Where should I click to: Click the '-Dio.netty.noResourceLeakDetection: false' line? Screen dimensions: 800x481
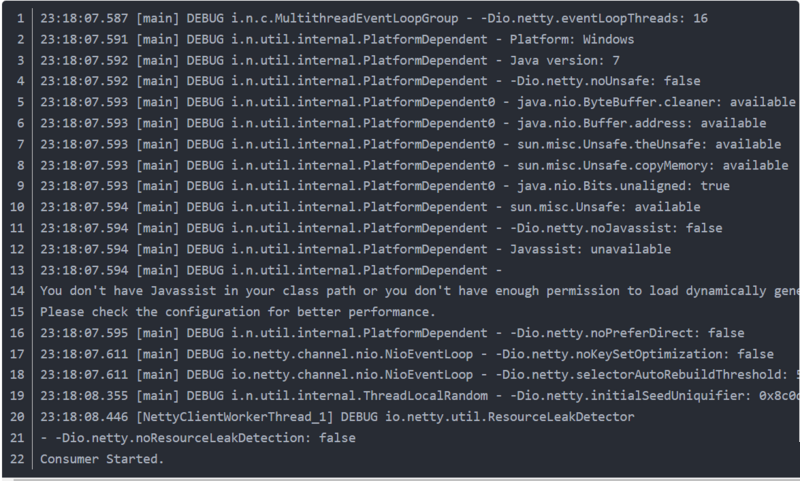pyautogui.click(x=198, y=438)
